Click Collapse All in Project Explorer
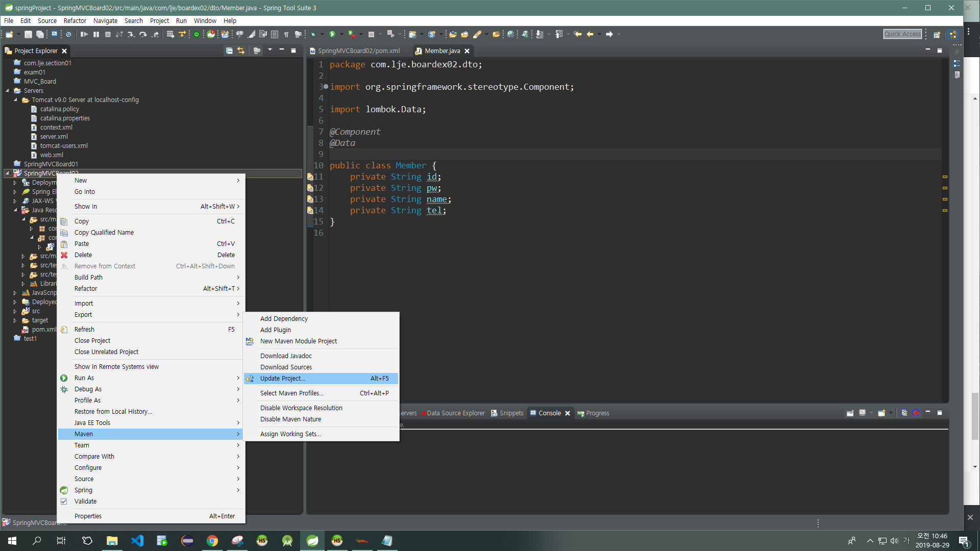980x551 pixels. [229, 51]
